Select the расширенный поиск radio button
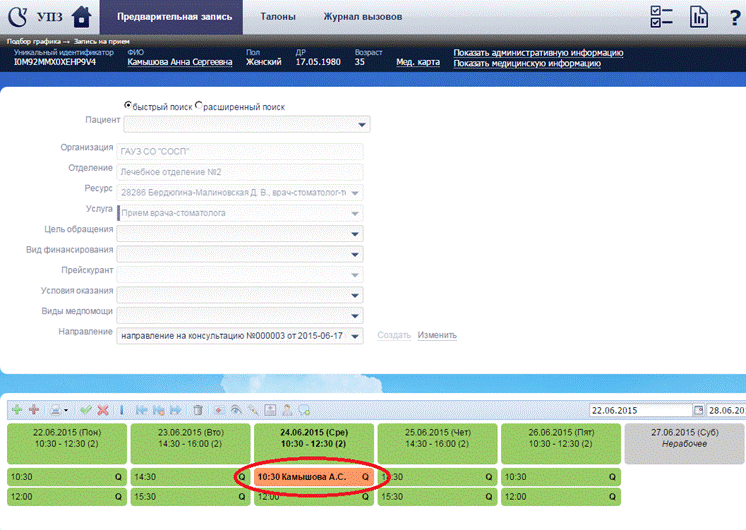 point(199,105)
